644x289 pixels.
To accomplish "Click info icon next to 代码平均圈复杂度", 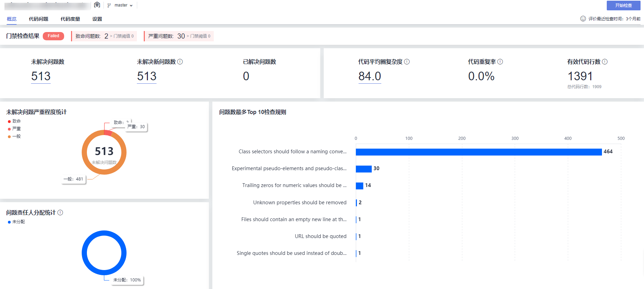I will tap(407, 62).
